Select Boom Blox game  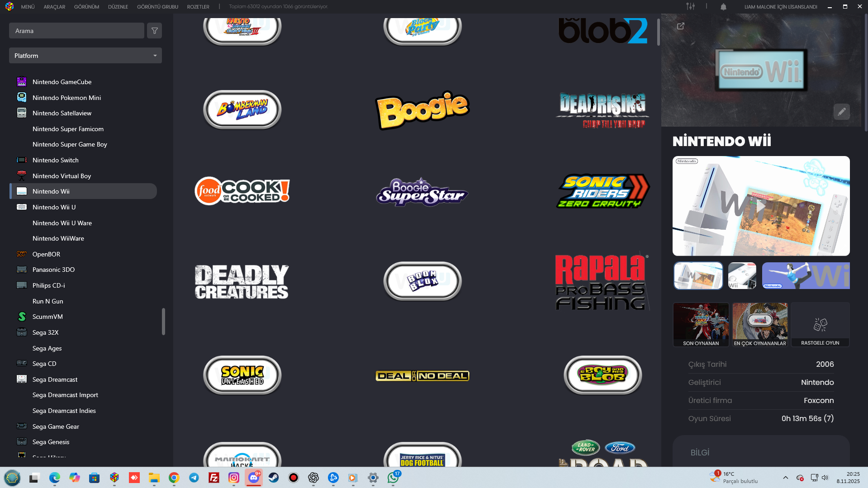[x=422, y=281]
